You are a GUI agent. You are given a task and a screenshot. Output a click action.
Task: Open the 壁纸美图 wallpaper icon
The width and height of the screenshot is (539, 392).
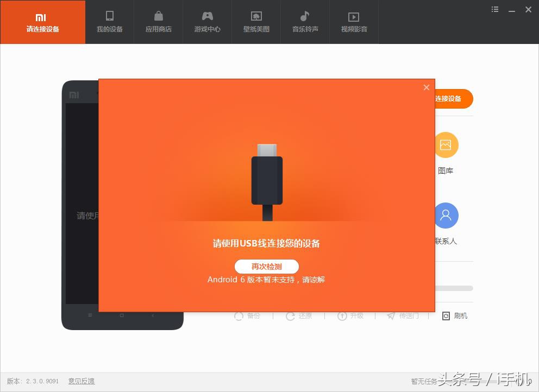click(256, 17)
